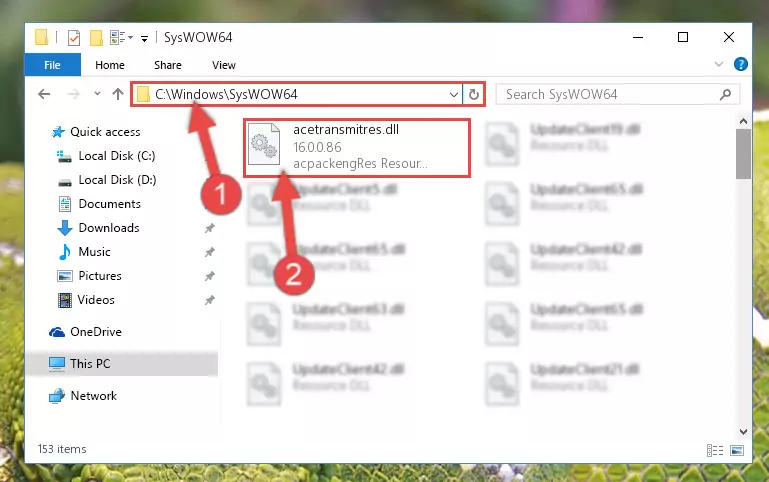769x482 pixels.
Task: Minimize the SysWOW64 window
Action: click(638, 37)
